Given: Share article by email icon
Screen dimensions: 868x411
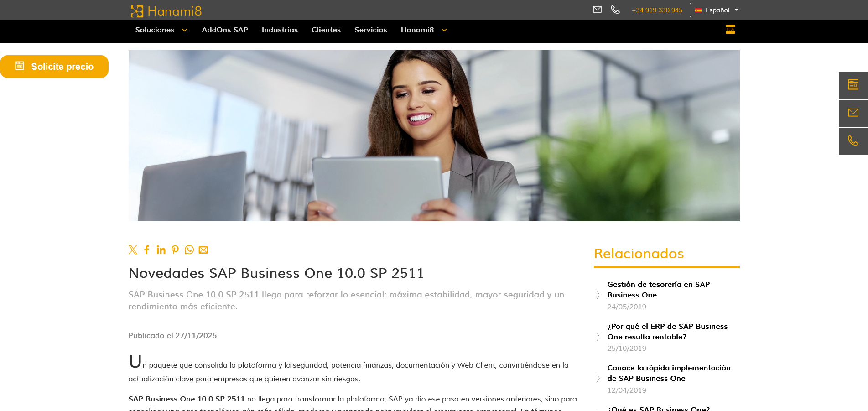Looking at the screenshot, I should tap(203, 250).
